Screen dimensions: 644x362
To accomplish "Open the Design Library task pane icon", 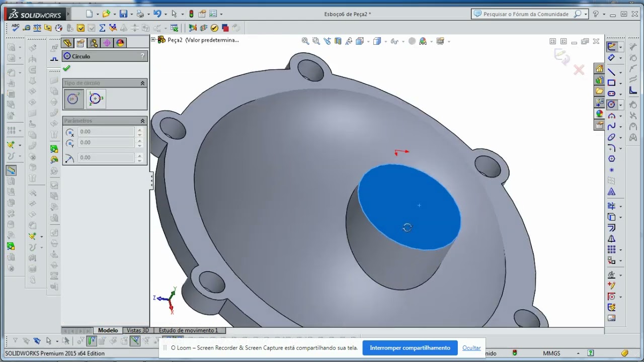I will (599, 80).
